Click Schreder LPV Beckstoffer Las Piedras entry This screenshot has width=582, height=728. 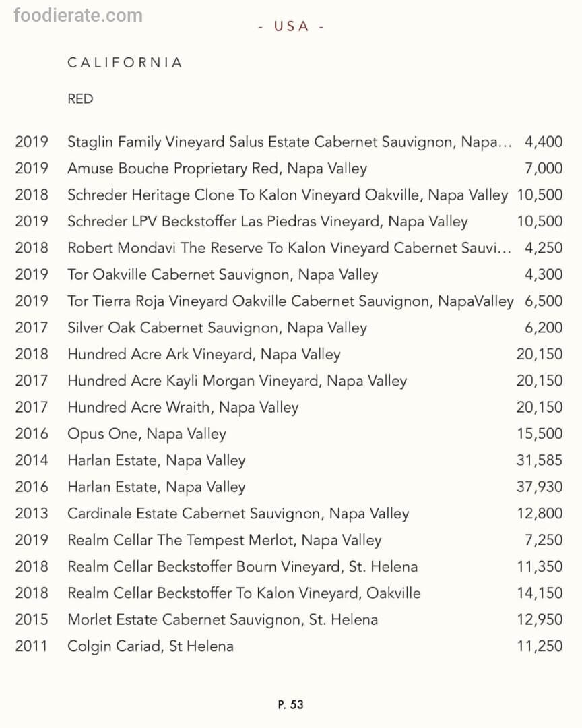[267, 221]
